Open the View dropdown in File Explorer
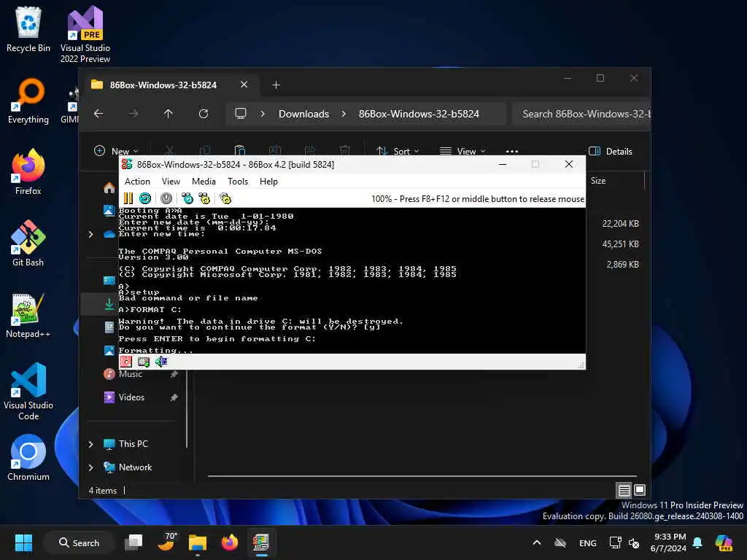This screenshot has width=747, height=560. 462,151
